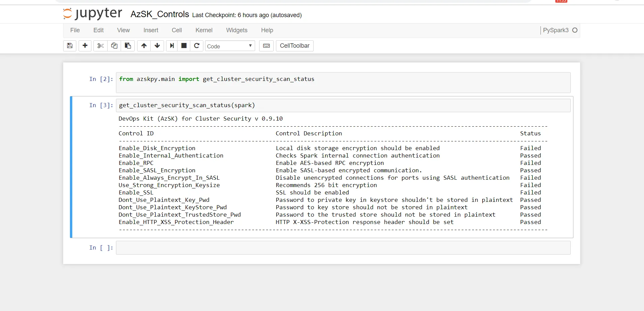
Task: Select the empty In [ ] prompt
Action: 101,248
